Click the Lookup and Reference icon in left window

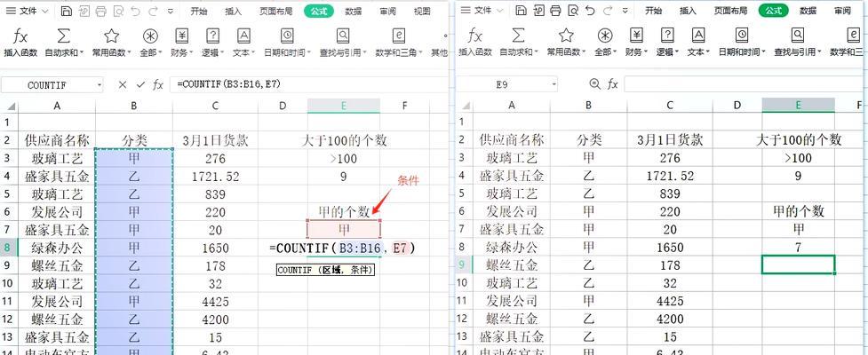point(343,36)
